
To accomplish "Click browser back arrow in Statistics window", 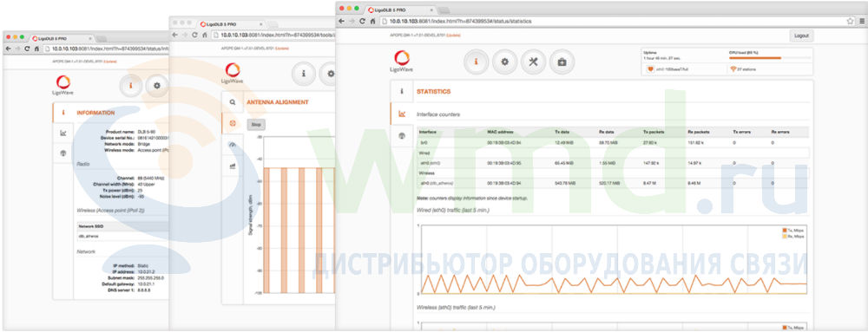I will (341, 21).
